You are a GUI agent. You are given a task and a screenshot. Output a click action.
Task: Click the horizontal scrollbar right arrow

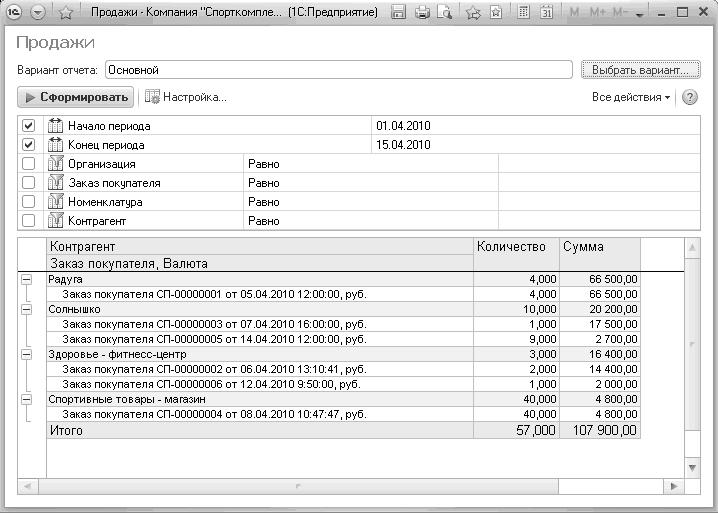point(674,486)
